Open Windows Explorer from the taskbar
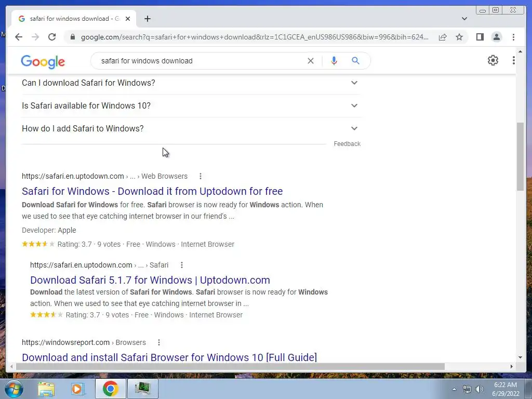 pyautogui.click(x=46, y=389)
